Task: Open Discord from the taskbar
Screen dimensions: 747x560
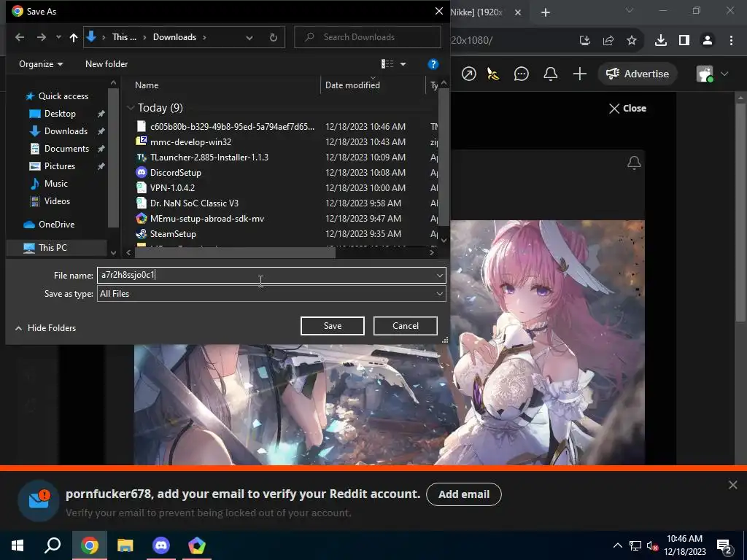Action: (x=161, y=545)
